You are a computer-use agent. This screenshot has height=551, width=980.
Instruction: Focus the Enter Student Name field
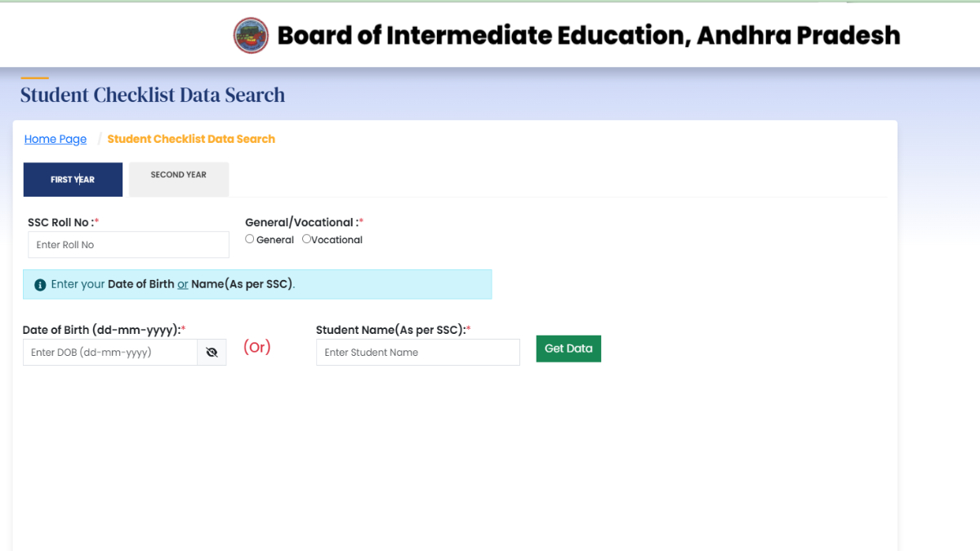417,353
